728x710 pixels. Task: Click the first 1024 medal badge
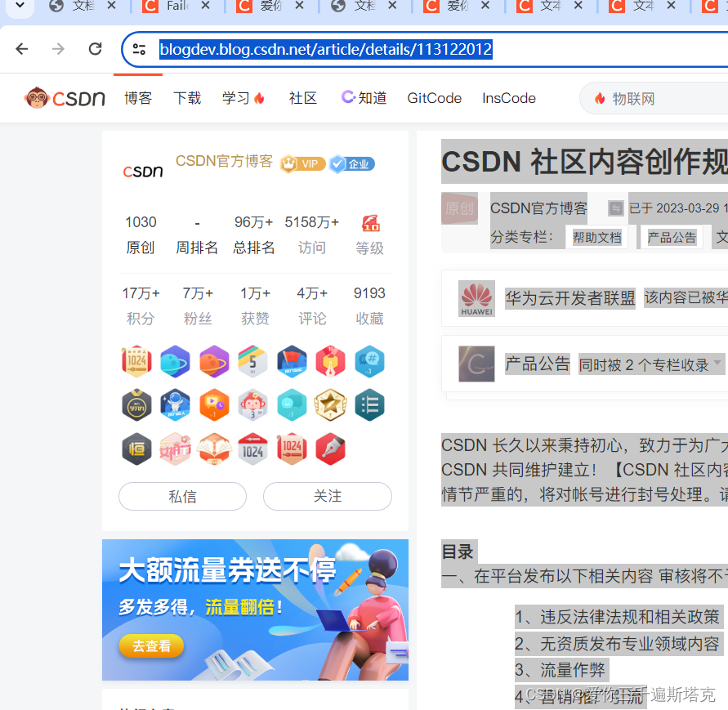coord(137,361)
